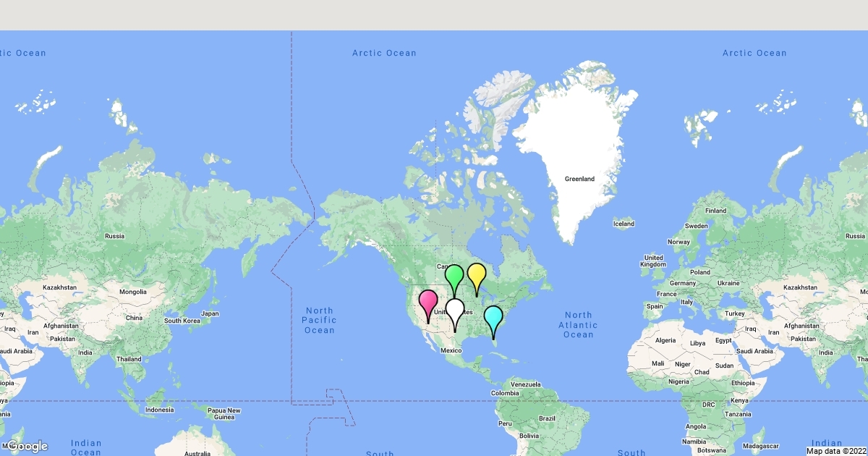
Task: Click the Iceland label
Action: pyautogui.click(x=623, y=223)
